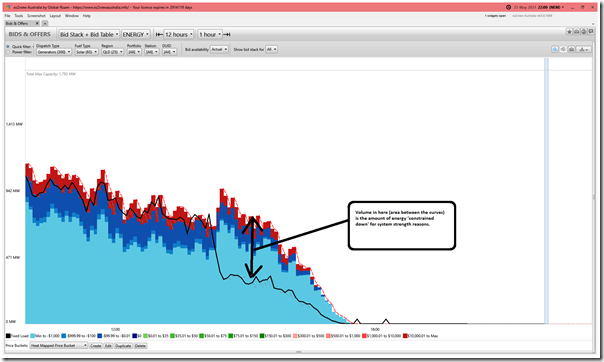The width and height of the screenshot is (604, 362).
Task: Click the $0 dark blue legend swatch
Action: coord(135,336)
